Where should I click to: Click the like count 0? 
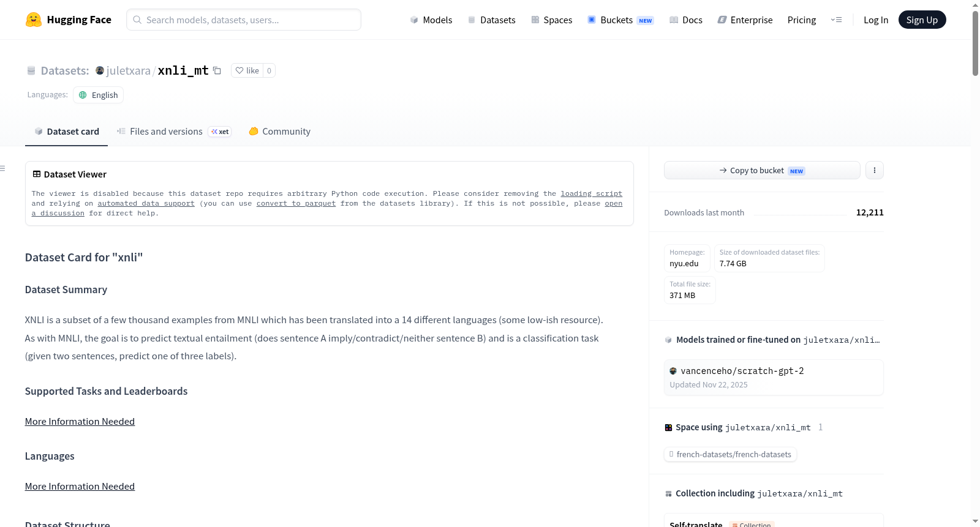tap(269, 70)
